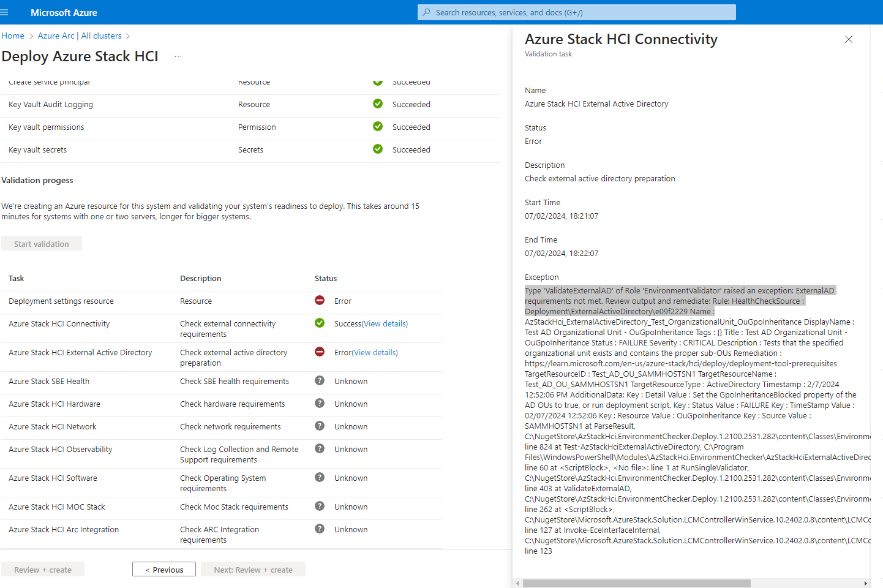
Task: Select the Status column header
Action: tap(326, 278)
